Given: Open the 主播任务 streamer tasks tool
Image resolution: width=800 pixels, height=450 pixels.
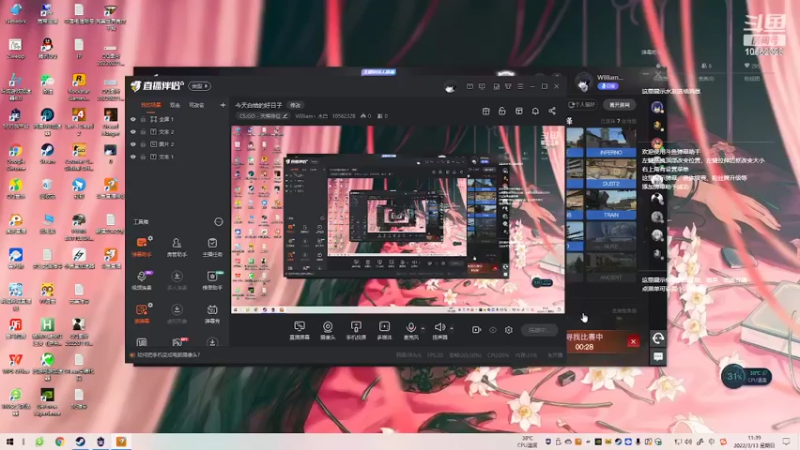Looking at the screenshot, I should point(212,247).
